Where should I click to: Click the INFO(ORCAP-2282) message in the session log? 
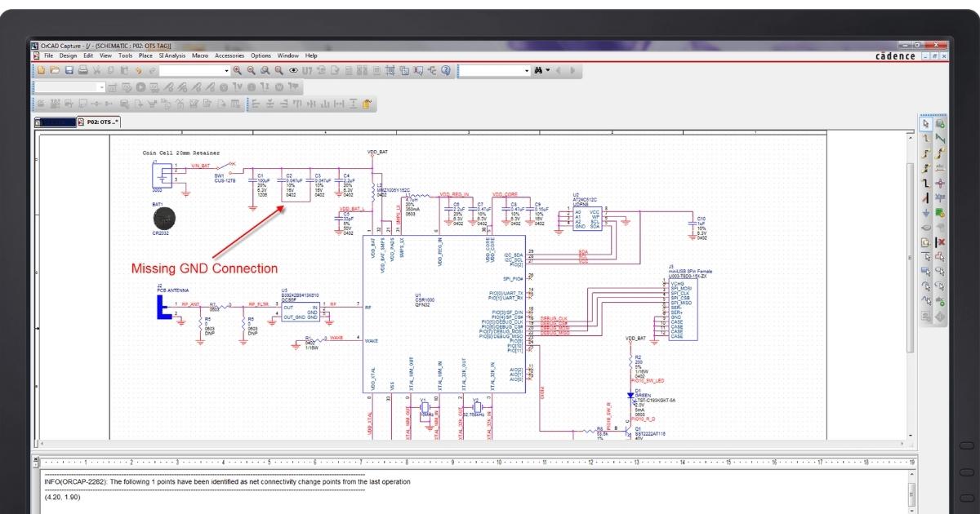pyautogui.click(x=227, y=481)
